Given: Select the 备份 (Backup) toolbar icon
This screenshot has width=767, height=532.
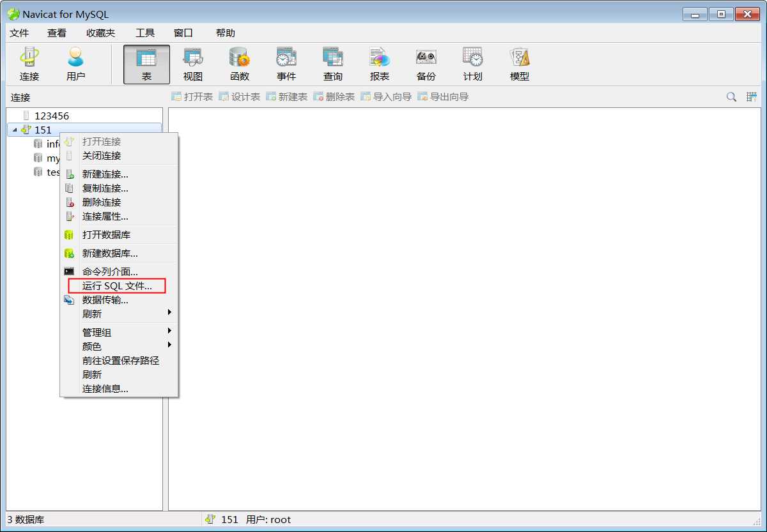Looking at the screenshot, I should point(426,64).
